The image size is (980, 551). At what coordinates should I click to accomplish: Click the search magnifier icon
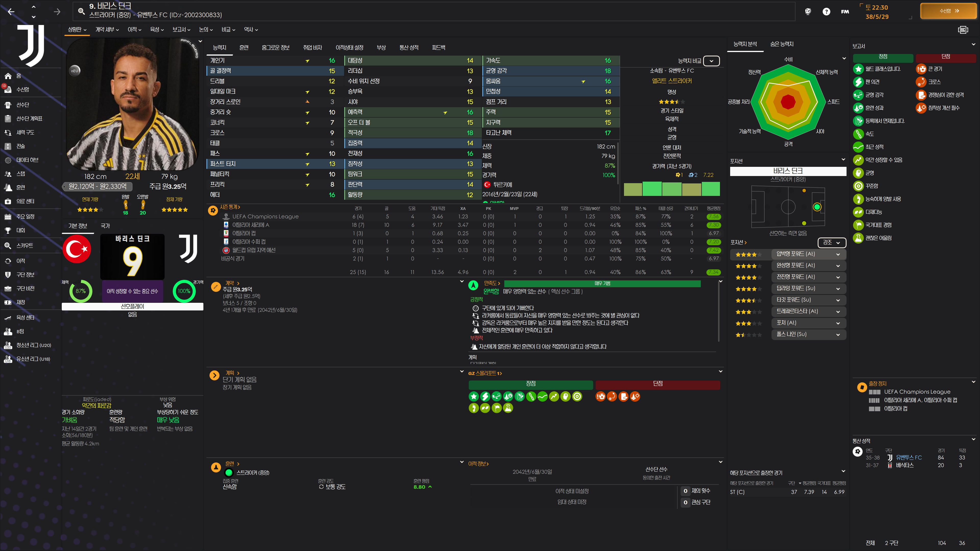click(81, 11)
